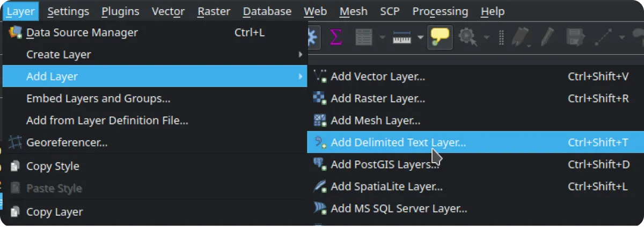Open the Processing menu
The image size is (644, 227).
point(440,11)
